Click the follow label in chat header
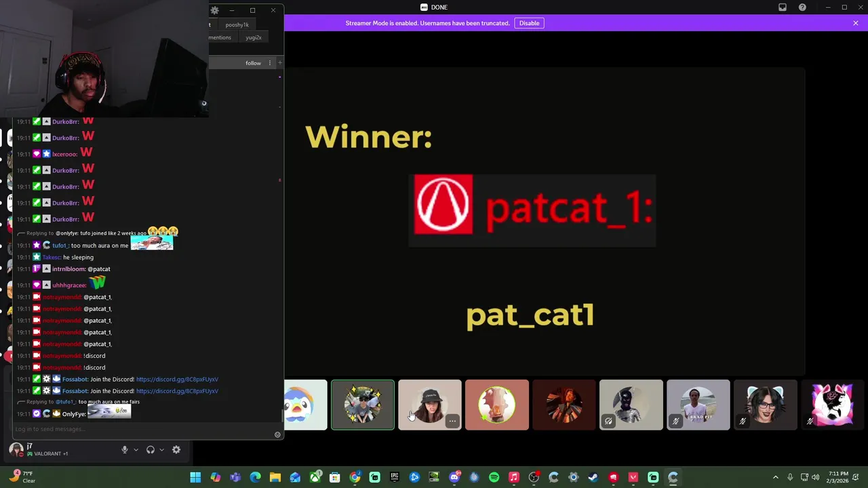The width and height of the screenshot is (868, 488). click(253, 63)
